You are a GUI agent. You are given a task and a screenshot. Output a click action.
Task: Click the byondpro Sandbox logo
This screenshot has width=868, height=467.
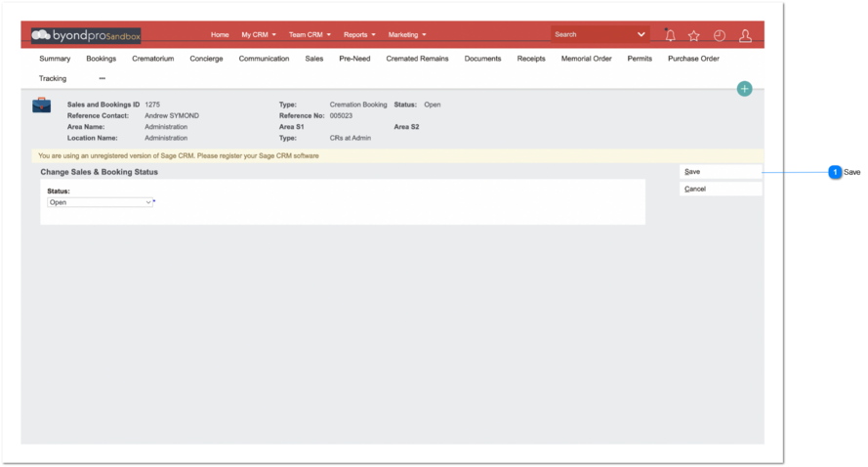pos(86,35)
